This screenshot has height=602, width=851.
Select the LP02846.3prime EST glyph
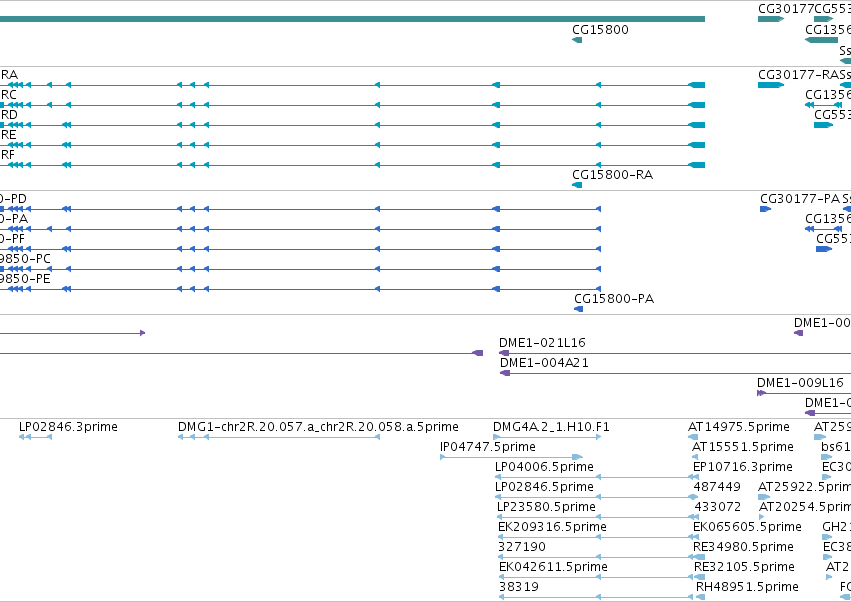pos(35,437)
